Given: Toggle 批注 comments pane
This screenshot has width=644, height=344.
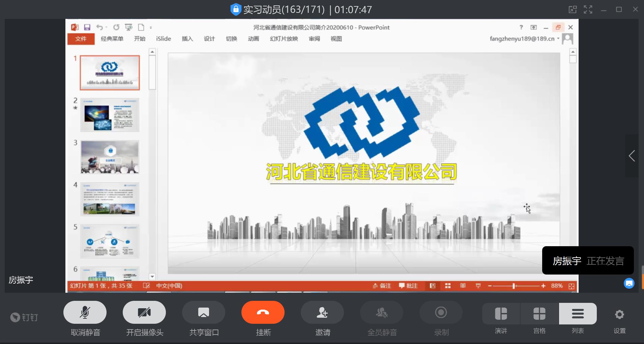Looking at the screenshot, I should (408, 286).
